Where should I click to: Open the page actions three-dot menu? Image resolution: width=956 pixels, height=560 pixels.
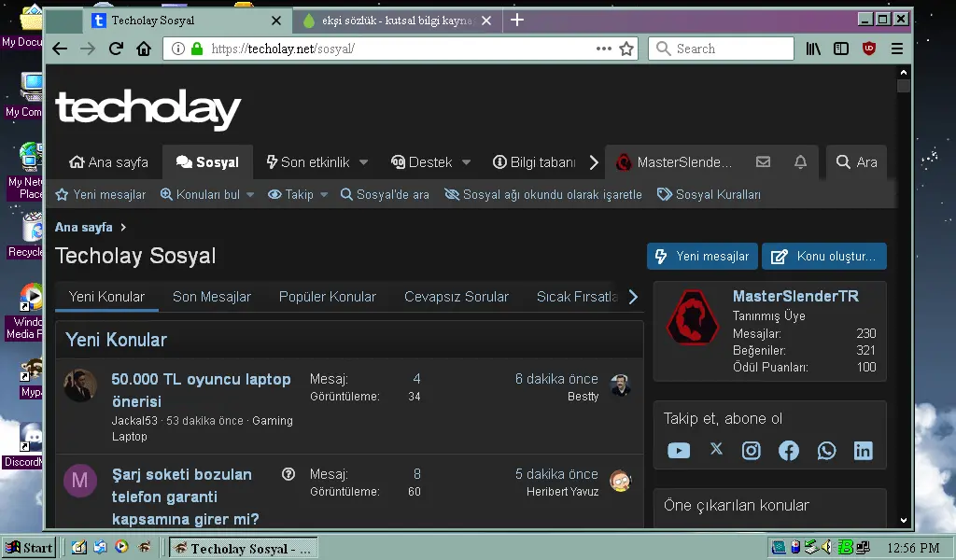604,49
